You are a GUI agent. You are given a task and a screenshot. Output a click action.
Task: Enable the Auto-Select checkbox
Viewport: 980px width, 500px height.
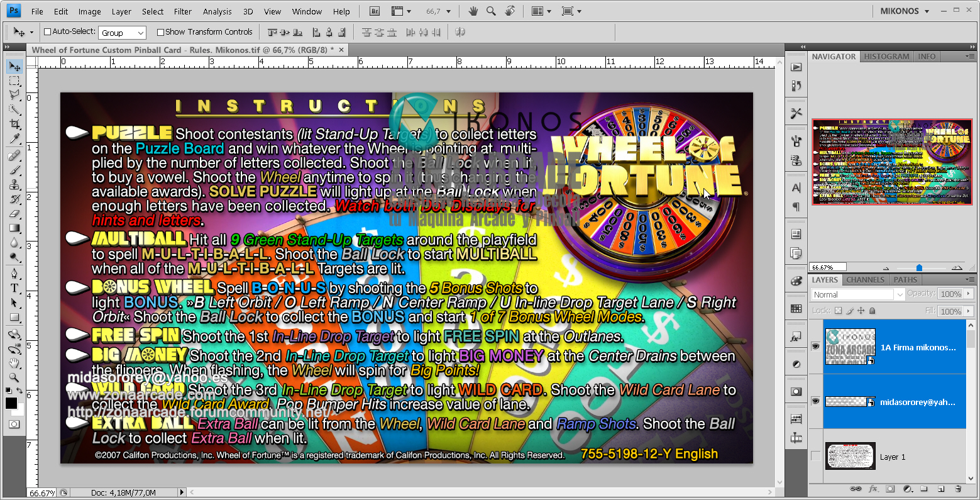click(x=47, y=31)
